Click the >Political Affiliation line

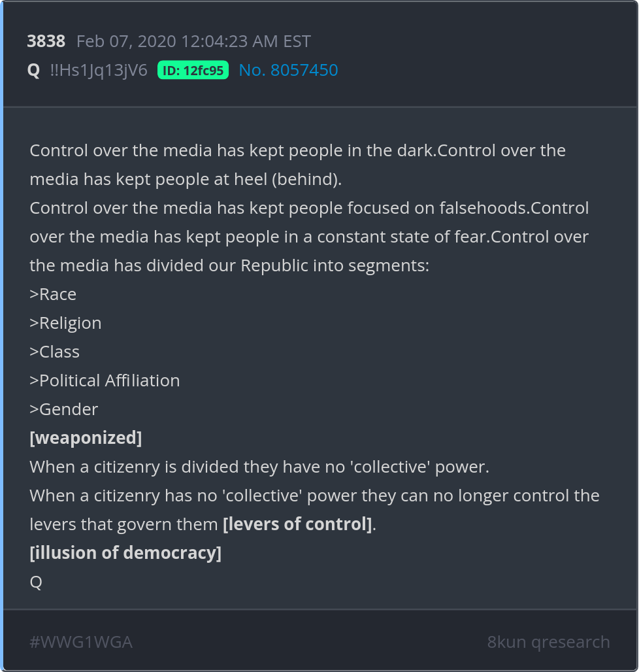(x=105, y=380)
